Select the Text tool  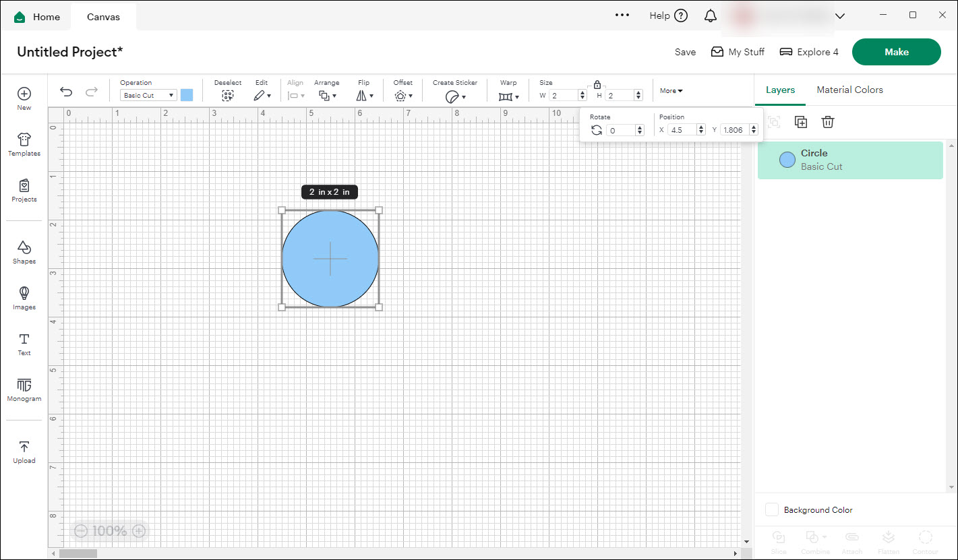(24, 344)
